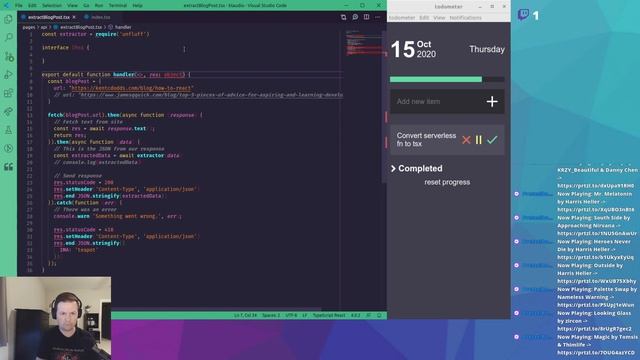Screen dimensions: 640x360
Task: Click the horizontal scrollbar in editor
Action: pyautogui.click(x=216, y=309)
